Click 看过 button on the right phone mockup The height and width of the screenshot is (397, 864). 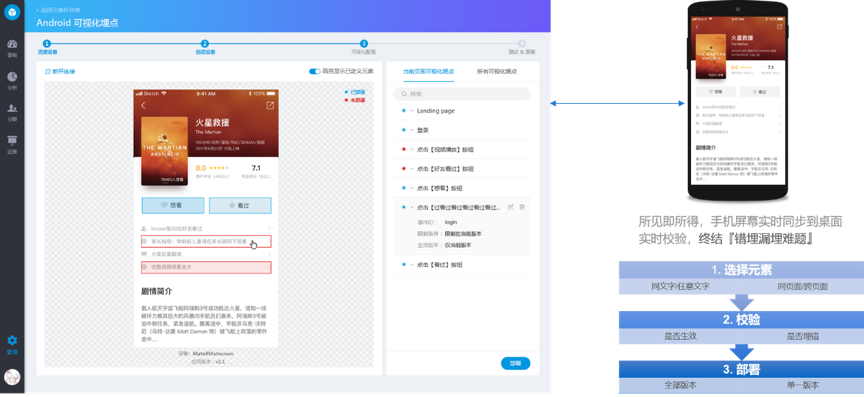[760, 92]
